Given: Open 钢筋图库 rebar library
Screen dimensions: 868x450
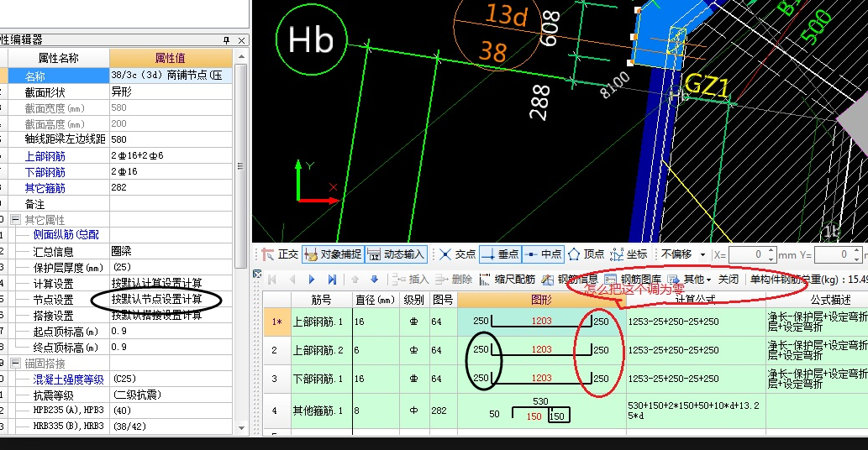Looking at the screenshot, I should [633, 280].
